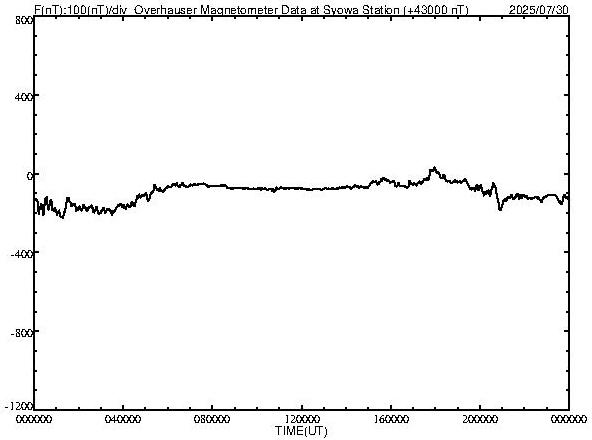Screen dimensions: 592x440
Task: Click the sharp dip after 200000 UT
Action: point(500,207)
